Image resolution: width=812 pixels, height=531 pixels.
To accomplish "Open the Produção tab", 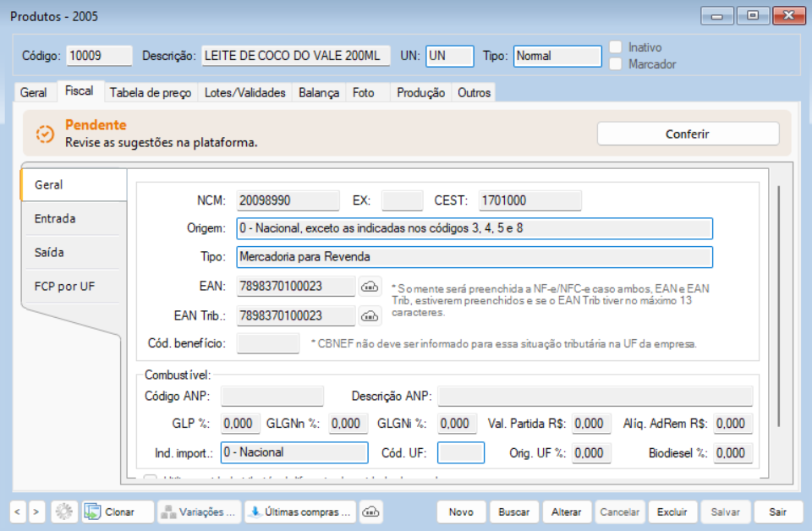I will point(420,93).
